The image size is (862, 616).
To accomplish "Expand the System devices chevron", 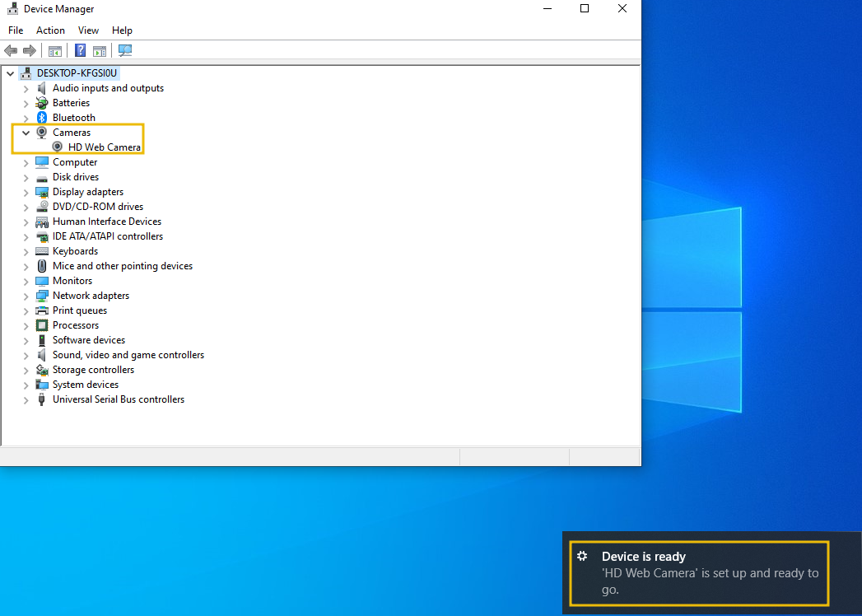I will tap(26, 385).
